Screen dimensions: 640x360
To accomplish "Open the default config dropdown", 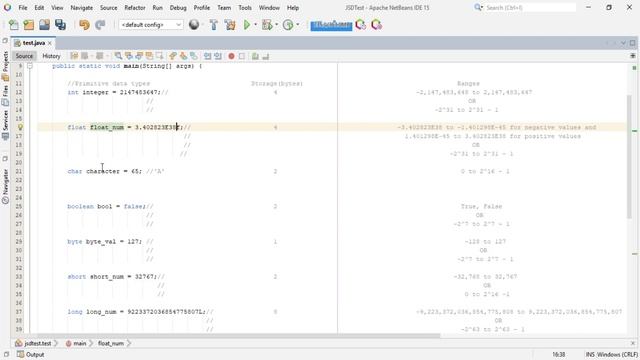I will (x=151, y=25).
